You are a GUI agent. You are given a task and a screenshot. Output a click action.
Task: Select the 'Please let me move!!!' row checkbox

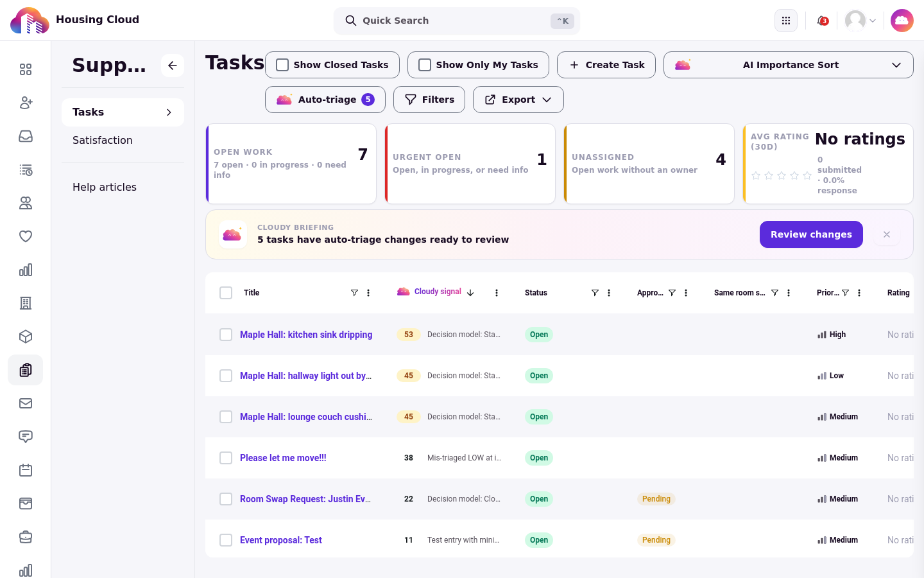pos(226,458)
